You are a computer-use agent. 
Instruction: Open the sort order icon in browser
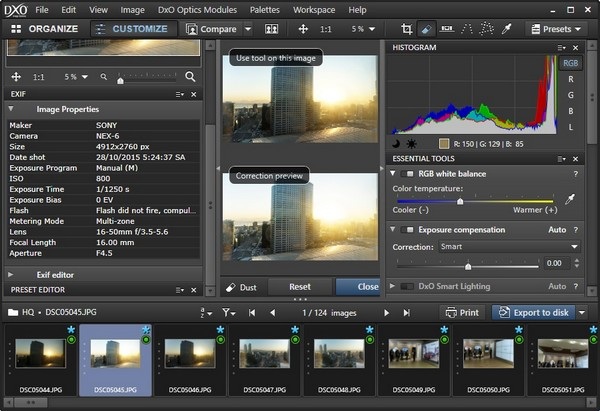(206, 313)
